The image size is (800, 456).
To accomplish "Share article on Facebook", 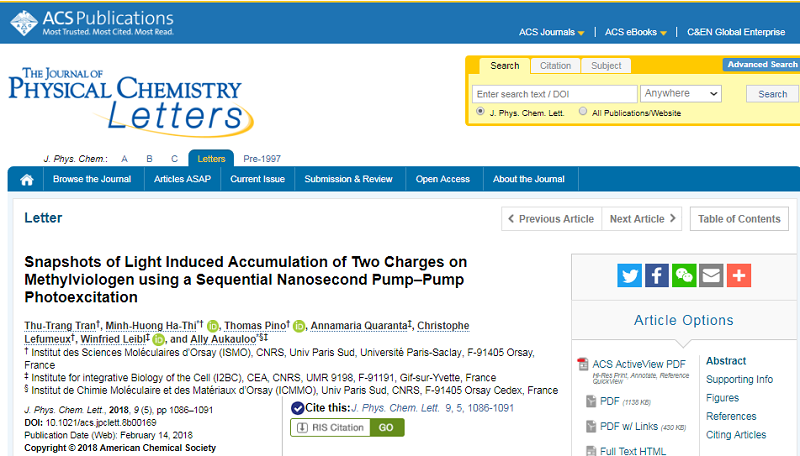I will point(657,275).
